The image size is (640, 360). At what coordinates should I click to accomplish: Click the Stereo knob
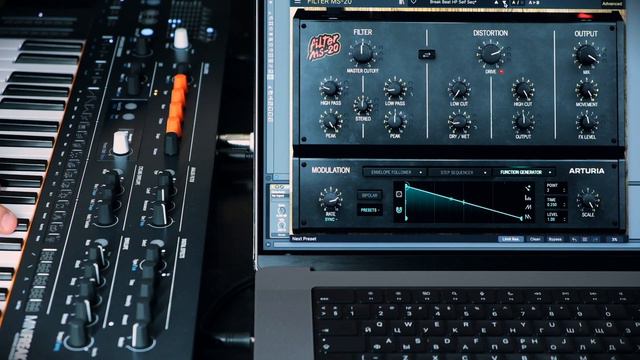click(x=362, y=106)
